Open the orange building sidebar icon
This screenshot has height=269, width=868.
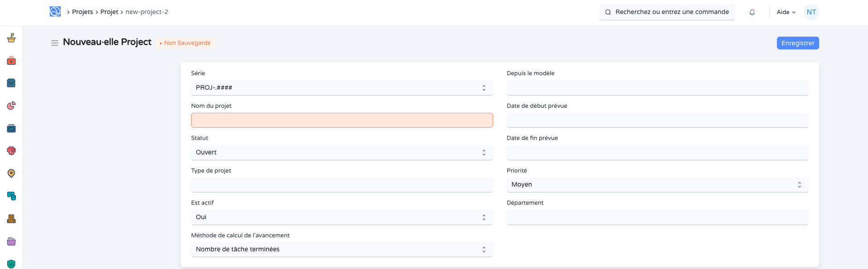pos(11,219)
